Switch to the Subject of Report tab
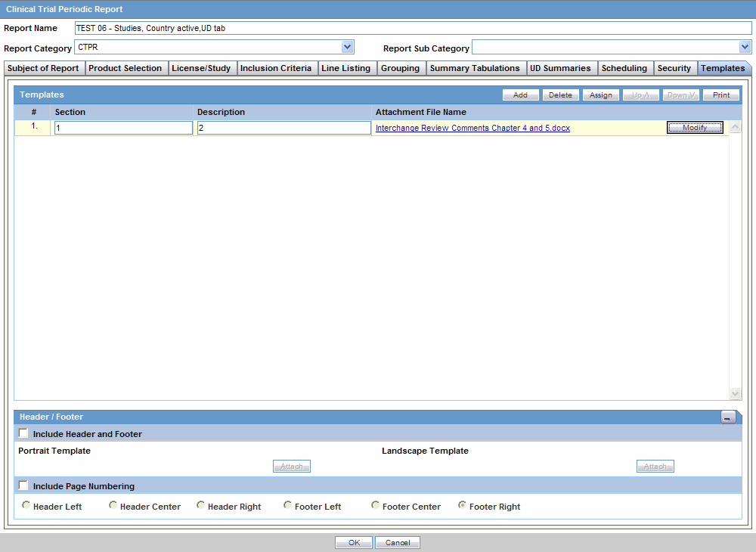Screen dimensions: 756x552 (x=43, y=67)
